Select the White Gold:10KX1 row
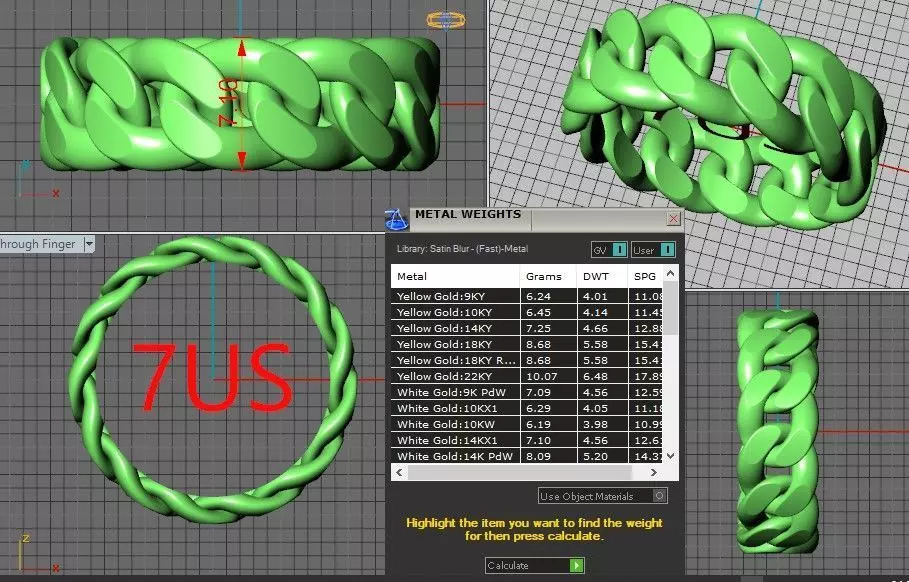The image size is (909, 582). (x=526, y=408)
